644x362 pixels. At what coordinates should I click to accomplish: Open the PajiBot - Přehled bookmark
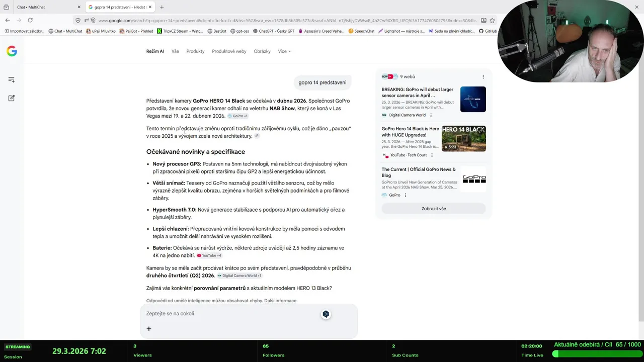[136, 31]
